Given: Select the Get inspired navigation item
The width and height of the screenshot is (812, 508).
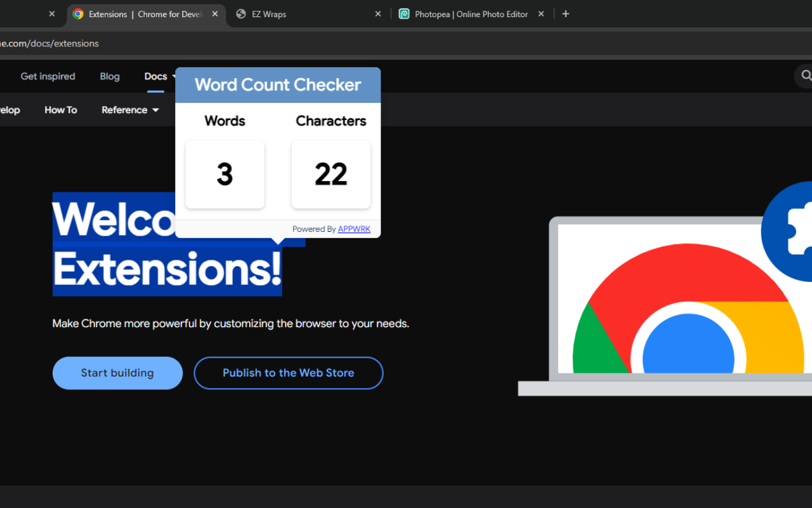Looking at the screenshot, I should point(48,76).
